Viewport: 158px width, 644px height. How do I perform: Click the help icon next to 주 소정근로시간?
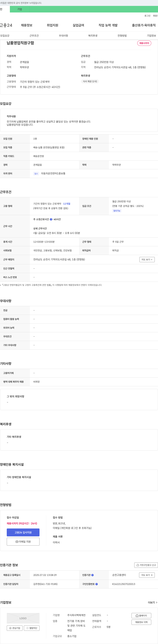[51, 219]
